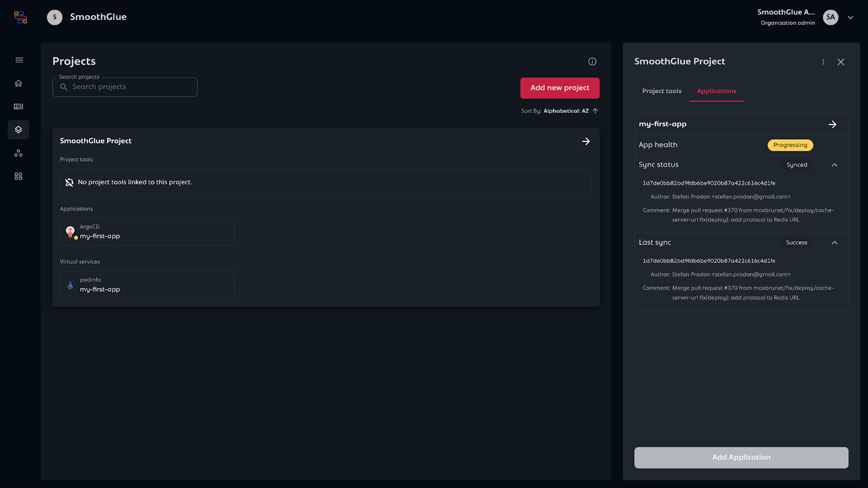Click the Progressing health badge

[x=790, y=145]
